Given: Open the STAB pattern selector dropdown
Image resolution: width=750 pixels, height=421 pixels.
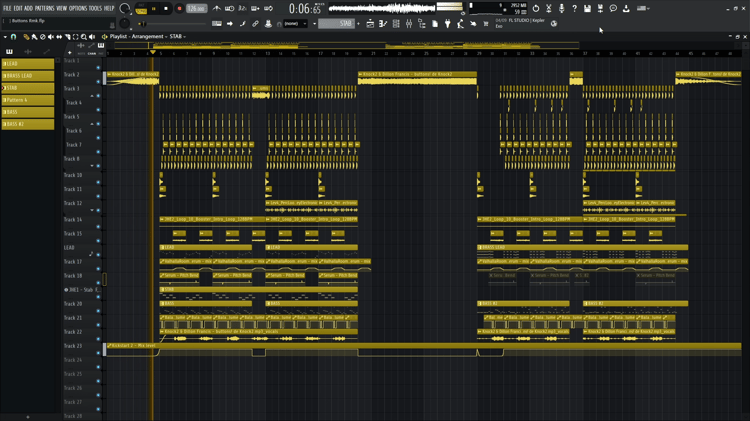Looking at the screenshot, I should tap(336, 23).
